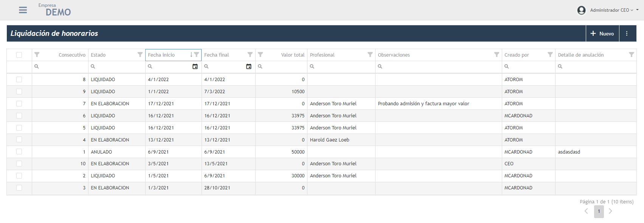Go to page 1 in pagination

coord(599,211)
